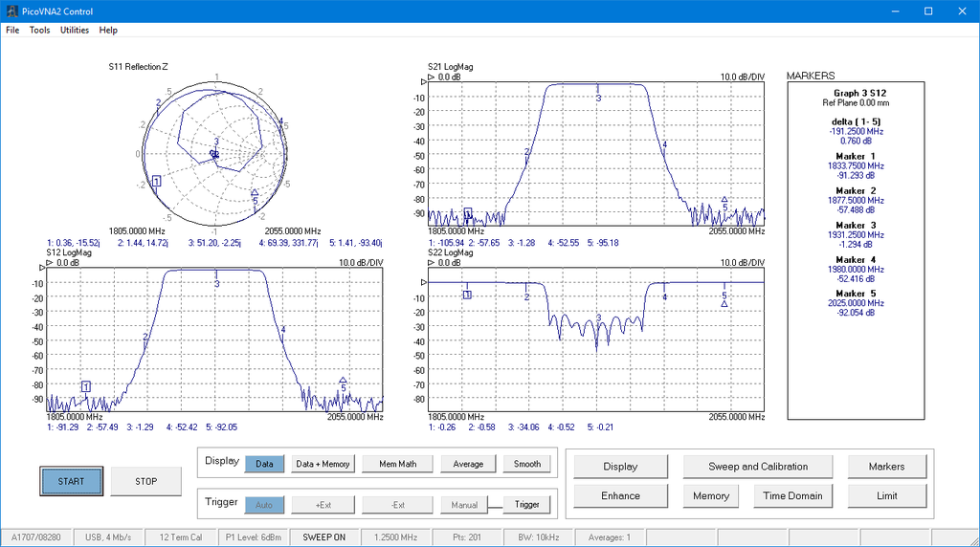Viewport: 980px width, 547px height.
Task: Open the Limit settings
Action: coord(887,495)
